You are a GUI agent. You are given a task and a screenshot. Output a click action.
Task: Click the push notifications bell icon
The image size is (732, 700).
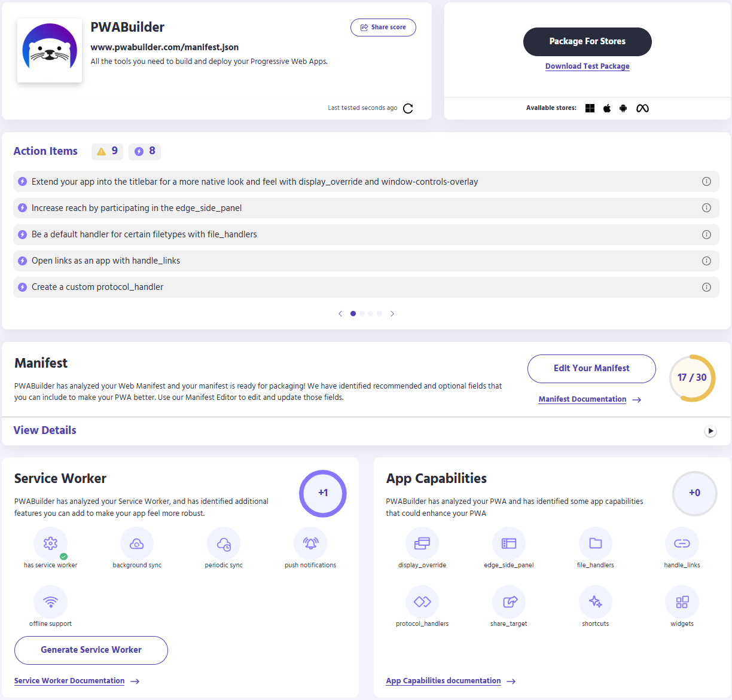(x=310, y=543)
